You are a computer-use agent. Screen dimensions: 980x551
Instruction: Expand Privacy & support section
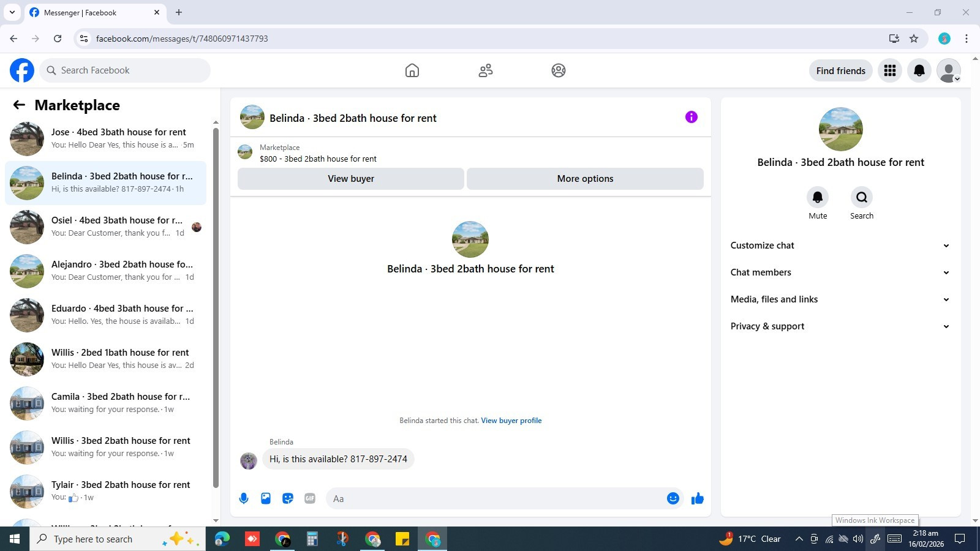point(840,326)
